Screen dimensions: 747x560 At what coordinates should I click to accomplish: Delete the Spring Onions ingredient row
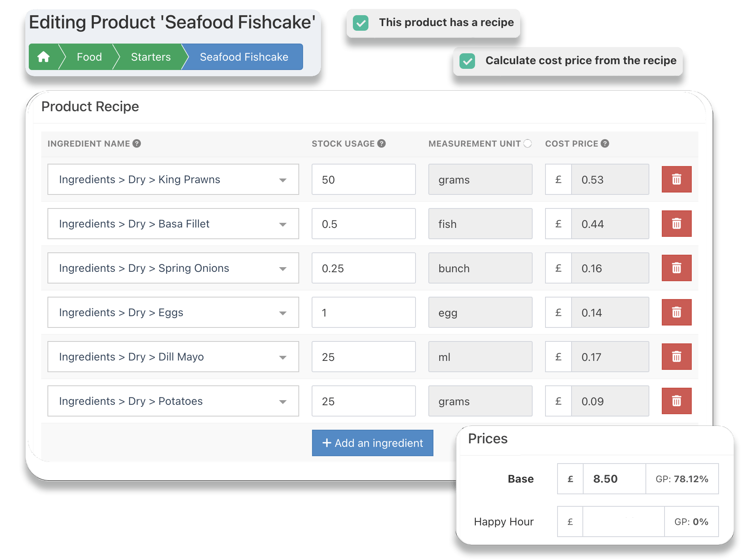pyautogui.click(x=676, y=268)
